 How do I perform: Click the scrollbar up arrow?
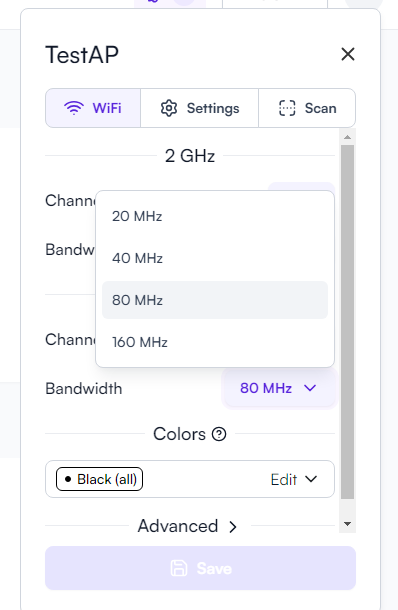point(347,137)
